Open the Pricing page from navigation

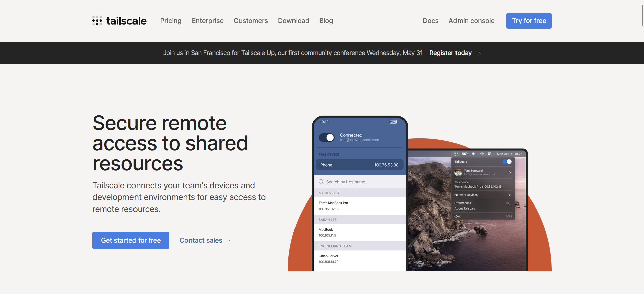tap(171, 21)
